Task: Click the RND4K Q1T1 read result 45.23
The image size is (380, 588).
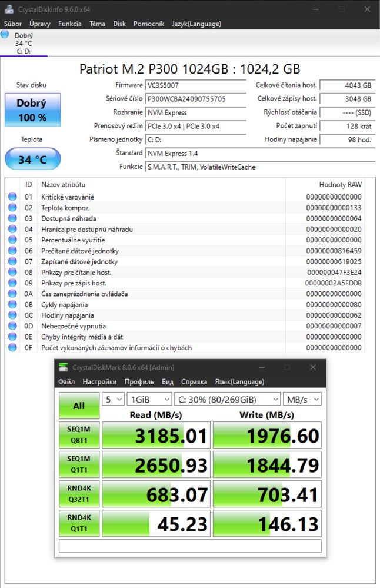Action: pyautogui.click(x=156, y=523)
